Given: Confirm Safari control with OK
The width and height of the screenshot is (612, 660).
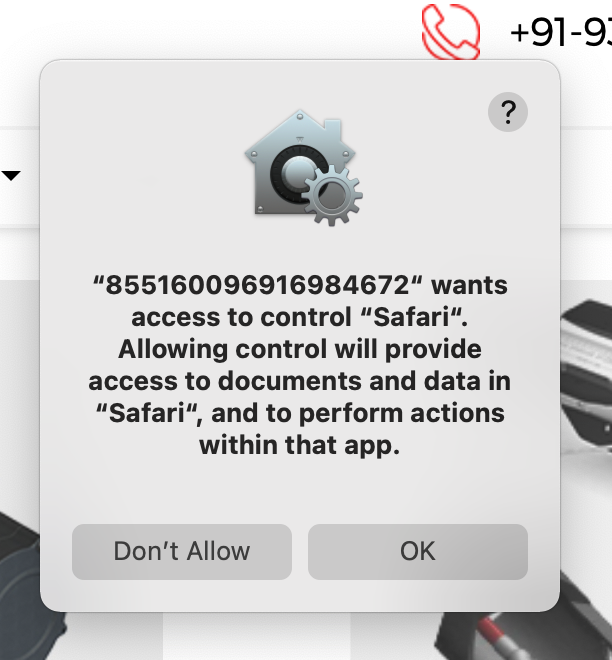Looking at the screenshot, I should 418,551.
